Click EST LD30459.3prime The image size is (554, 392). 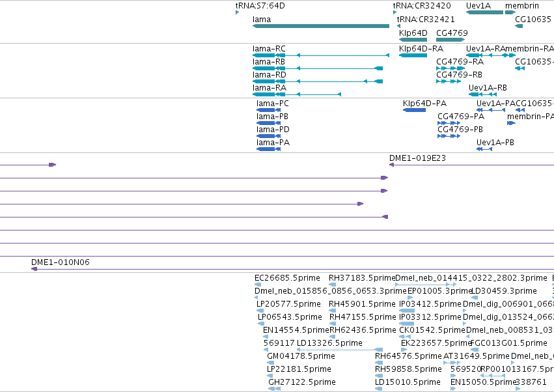[x=475, y=298]
